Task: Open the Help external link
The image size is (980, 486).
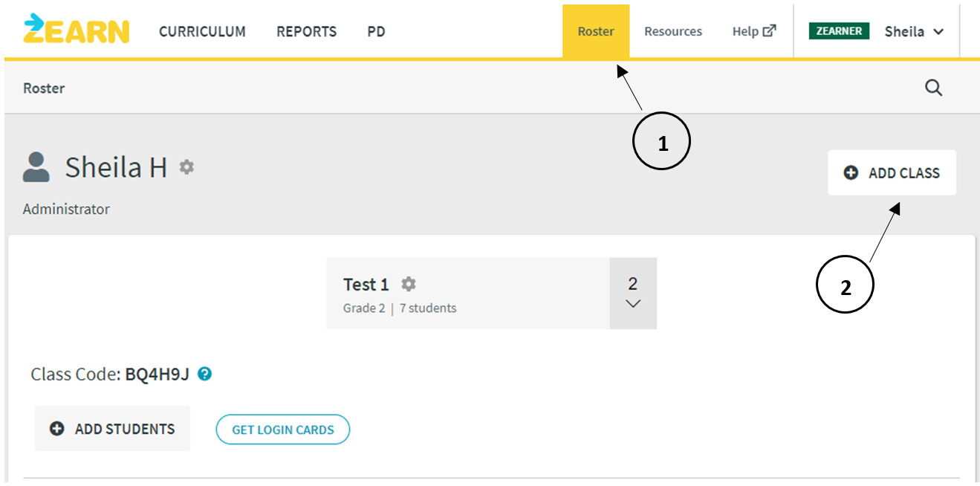Action: click(x=754, y=31)
